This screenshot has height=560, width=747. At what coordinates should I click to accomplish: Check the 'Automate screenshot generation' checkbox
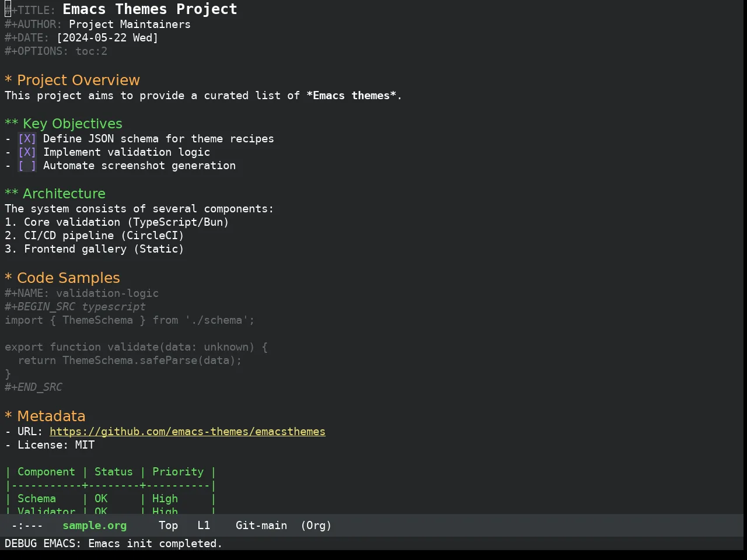tap(27, 166)
